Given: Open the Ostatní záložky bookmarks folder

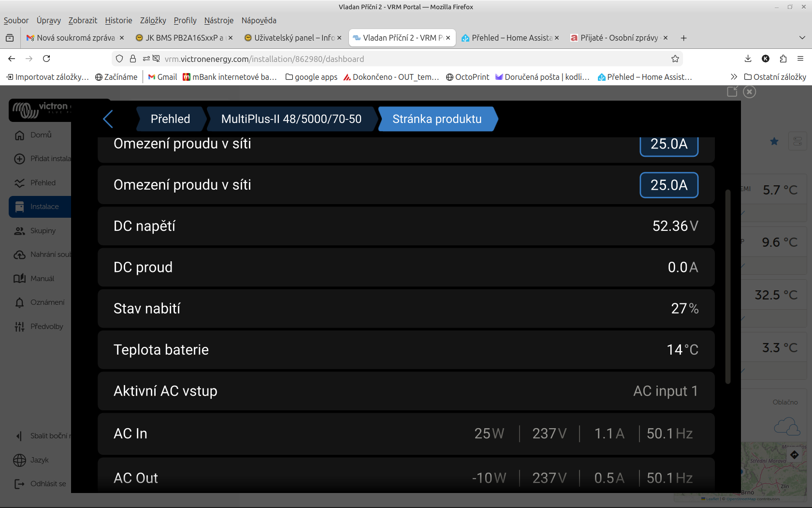Looking at the screenshot, I should [775, 77].
